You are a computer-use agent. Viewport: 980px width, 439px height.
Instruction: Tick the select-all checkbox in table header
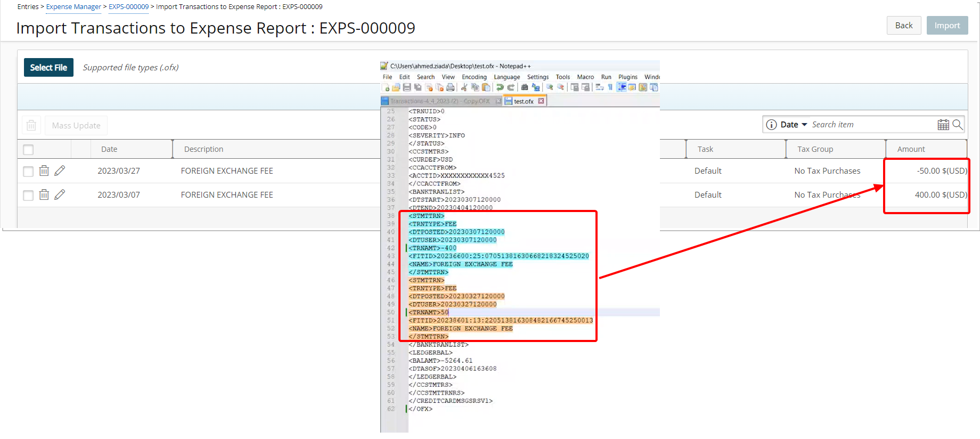tap(28, 150)
